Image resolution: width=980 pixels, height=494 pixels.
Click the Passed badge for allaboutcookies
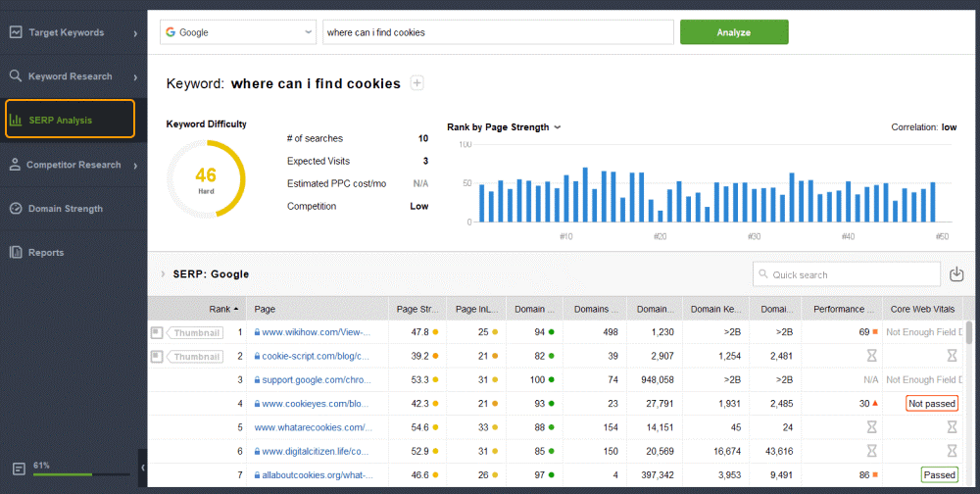click(x=940, y=474)
